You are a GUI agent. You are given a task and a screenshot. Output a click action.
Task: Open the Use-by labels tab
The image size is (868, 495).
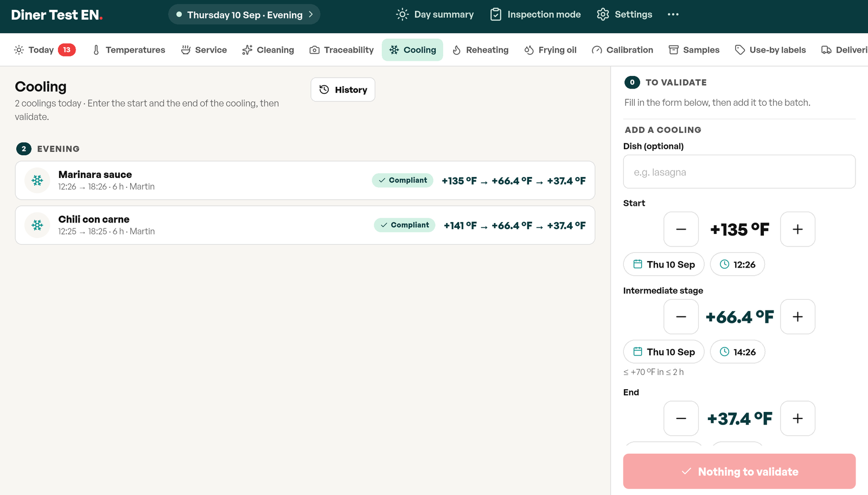[x=770, y=50]
